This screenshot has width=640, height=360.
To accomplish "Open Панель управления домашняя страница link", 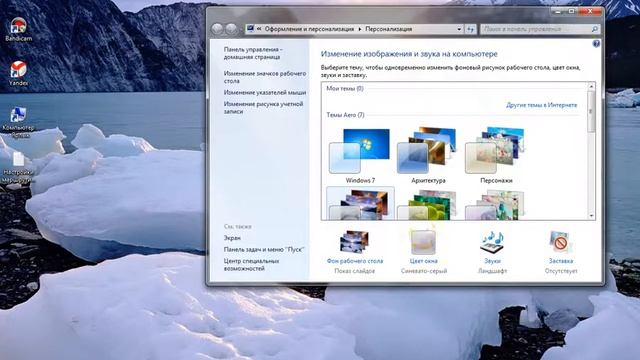I will point(253,53).
